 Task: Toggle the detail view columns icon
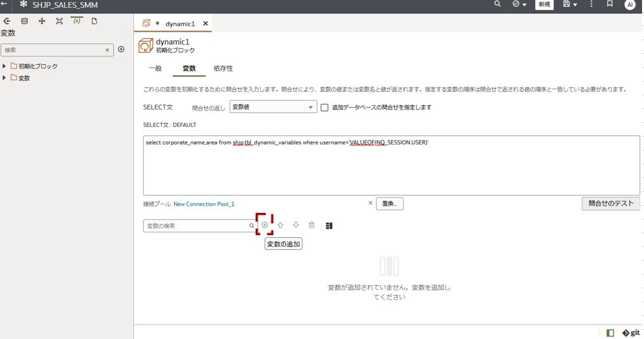click(x=329, y=226)
